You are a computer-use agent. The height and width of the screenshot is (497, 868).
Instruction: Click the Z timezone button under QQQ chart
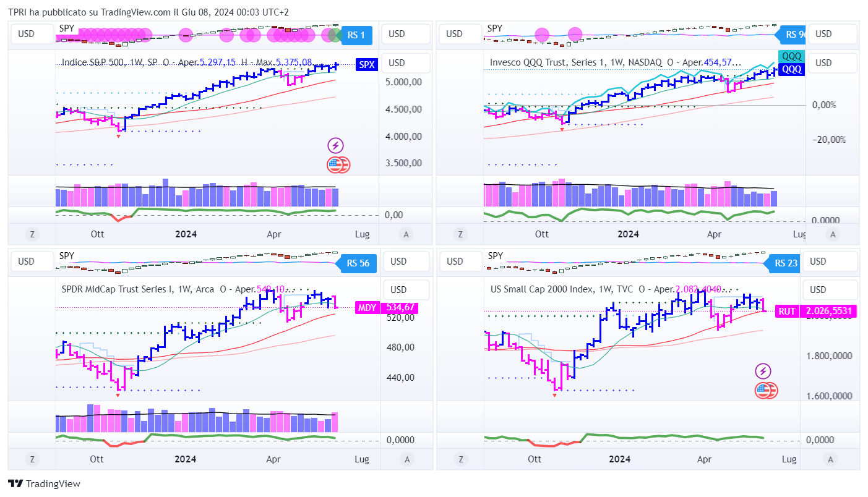(459, 234)
